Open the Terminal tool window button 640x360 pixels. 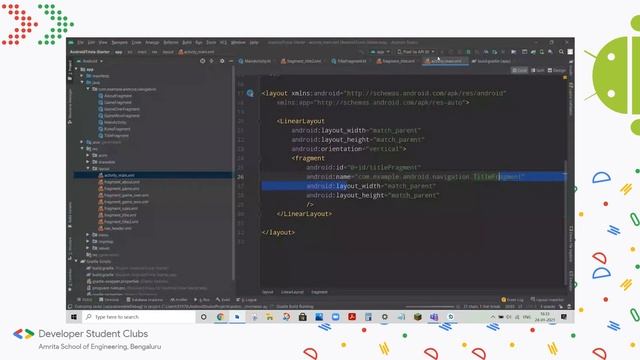109,300
